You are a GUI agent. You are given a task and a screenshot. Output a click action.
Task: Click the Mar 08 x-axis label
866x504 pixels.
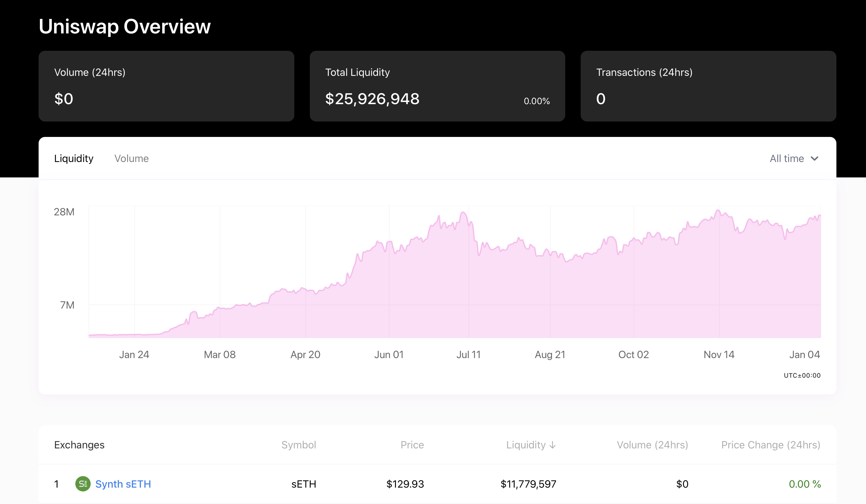click(x=220, y=354)
